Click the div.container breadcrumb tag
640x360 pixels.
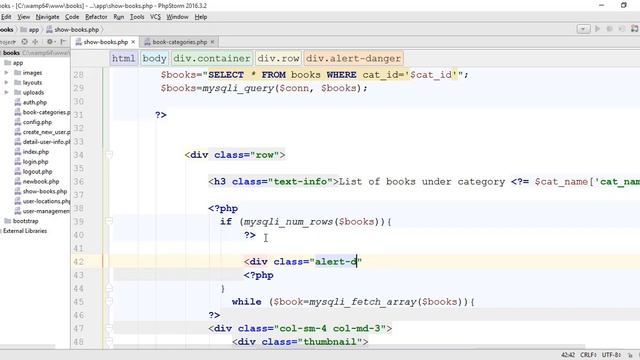coord(212,58)
